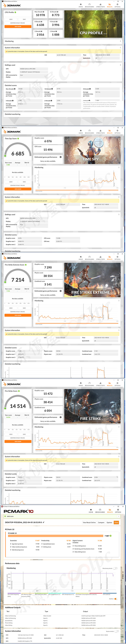Click View Result Online in PCMark 10
The height and width of the screenshot is (644, 126).
coord(89,522)
